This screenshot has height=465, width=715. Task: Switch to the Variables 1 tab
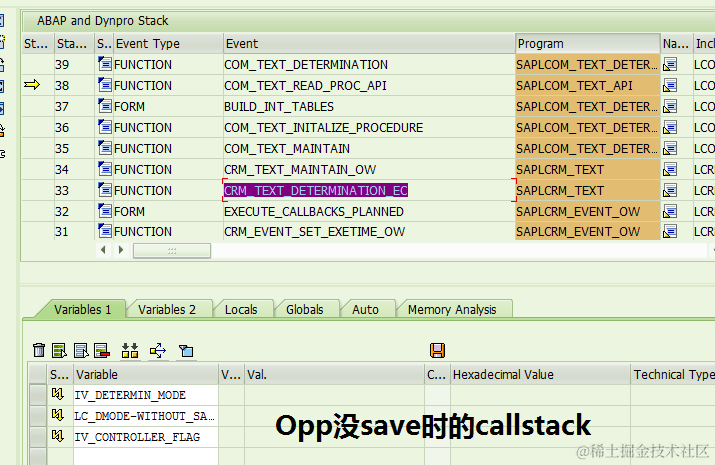click(x=83, y=310)
